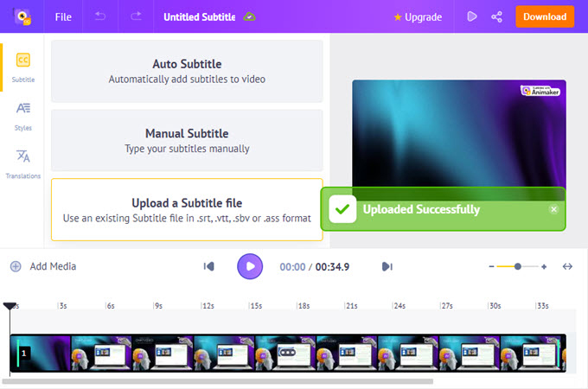
Task: Click the timeline zoom slider handle
Action: (x=518, y=266)
